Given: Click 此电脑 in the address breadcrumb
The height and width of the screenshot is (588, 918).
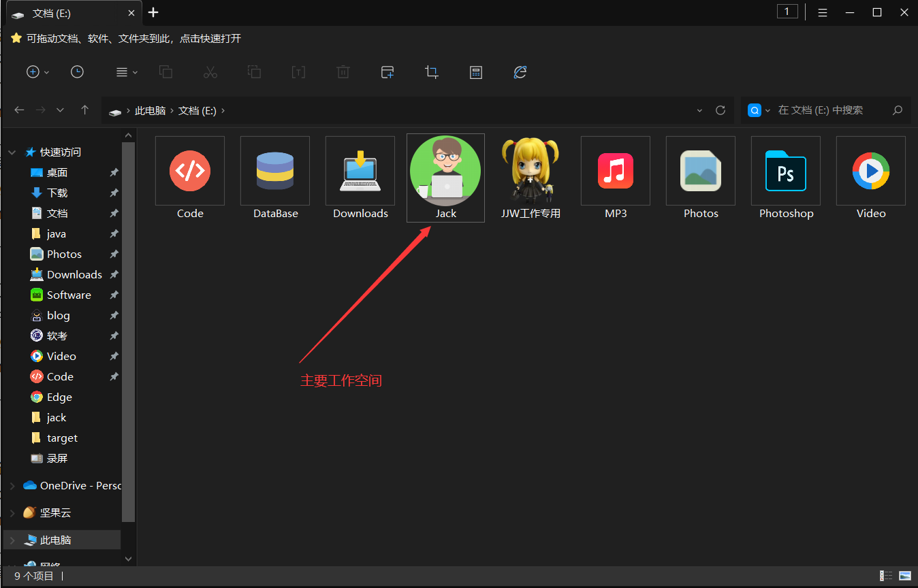Looking at the screenshot, I should point(150,110).
